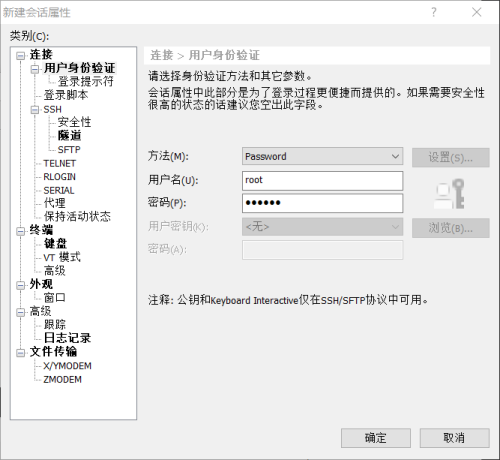Image resolution: width=500 pixels, height=460 pixels.
Task: Select 文件传输 category
Action: (x=53, y=352)
